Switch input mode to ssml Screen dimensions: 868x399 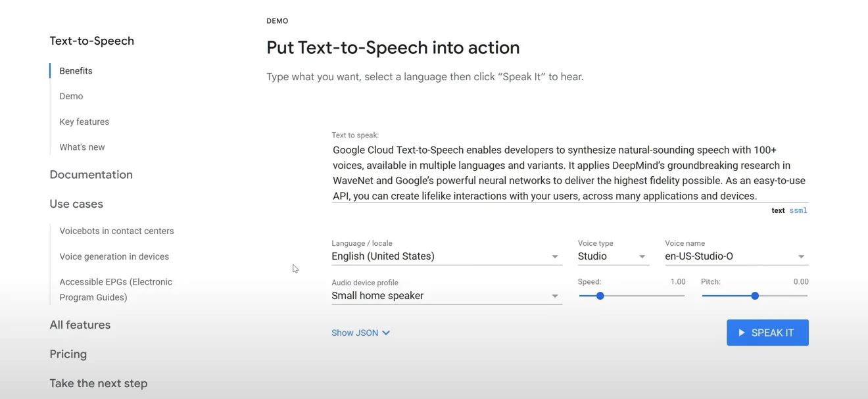coord(798,210)
